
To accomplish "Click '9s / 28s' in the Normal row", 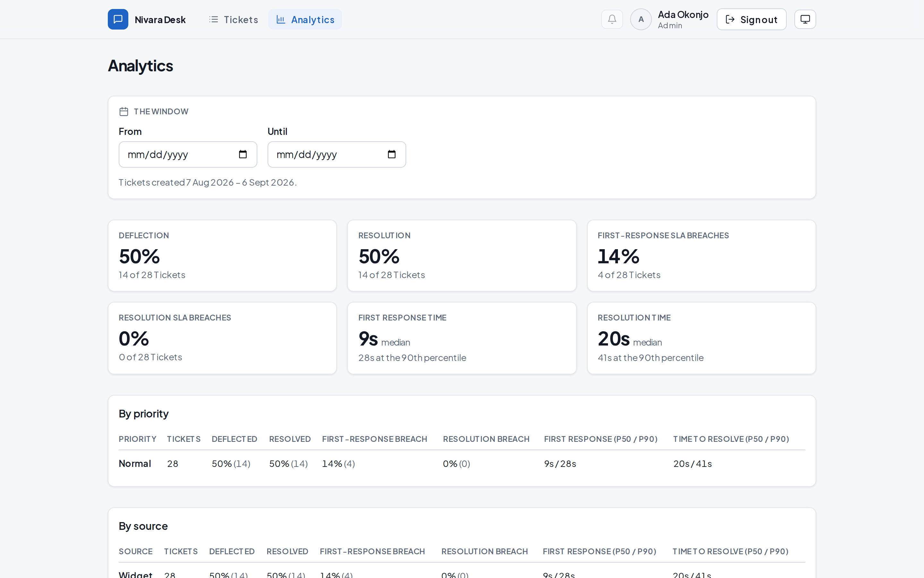I will (560, 464).
